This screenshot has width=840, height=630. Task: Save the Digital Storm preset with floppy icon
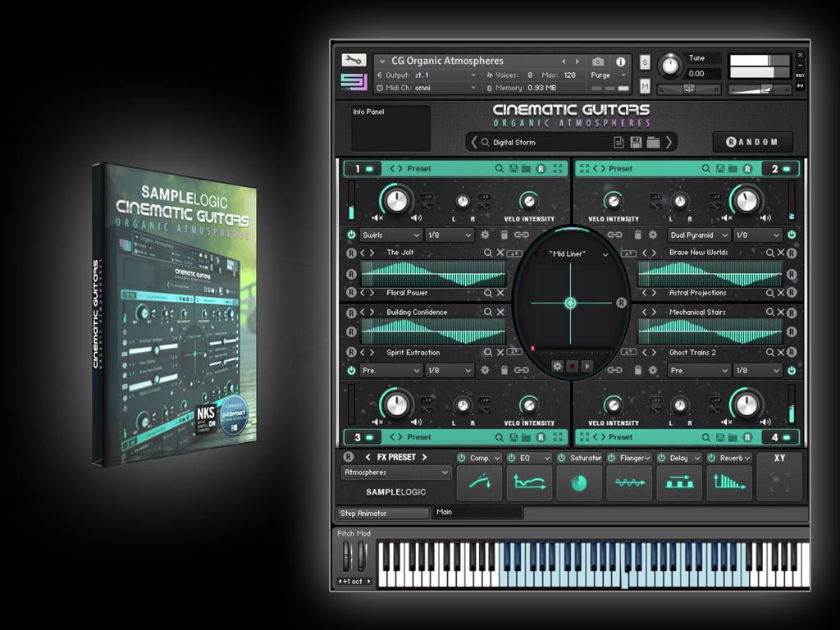pos(636,143)
